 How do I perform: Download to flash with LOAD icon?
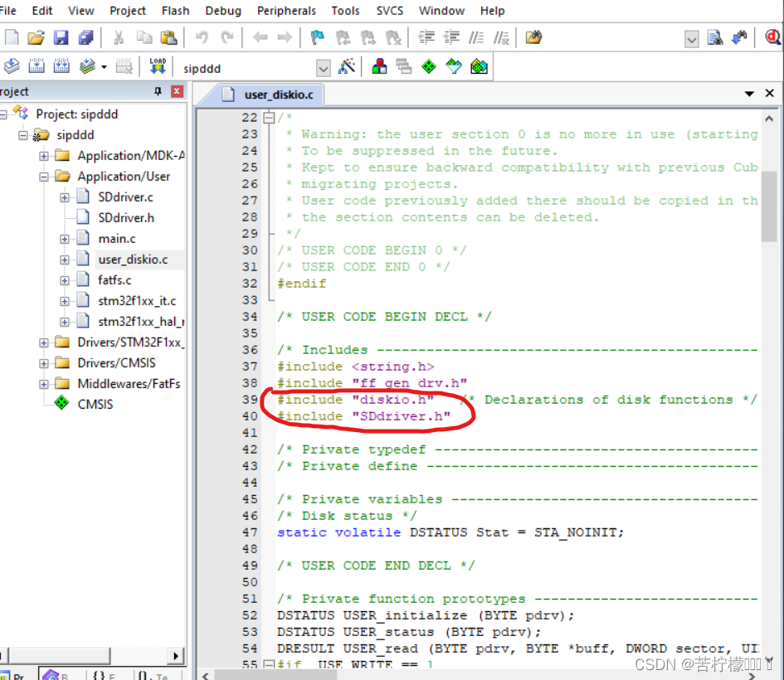point(158,66)
